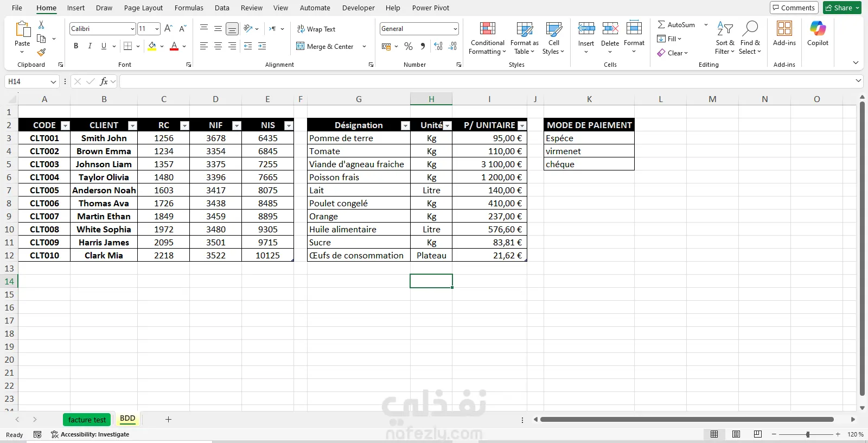This screenshot has width=868, height=443.
Task: Select the cell containing Smith John
Action: (x=104, y=138)
